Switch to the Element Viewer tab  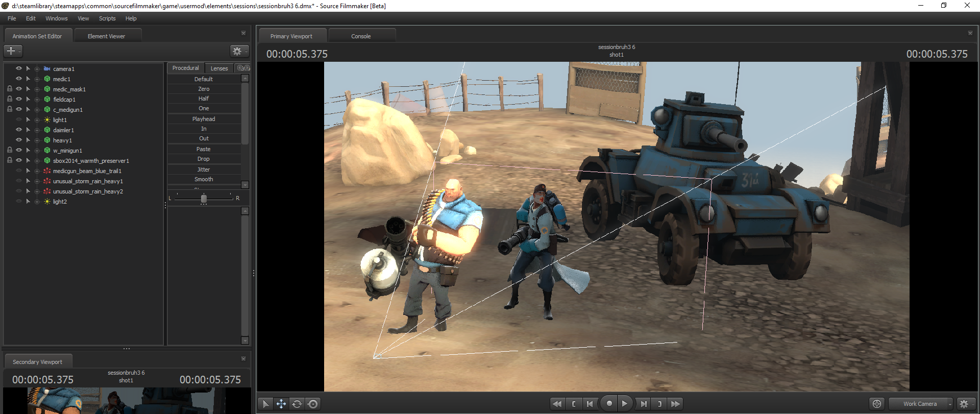pos(107,36)
